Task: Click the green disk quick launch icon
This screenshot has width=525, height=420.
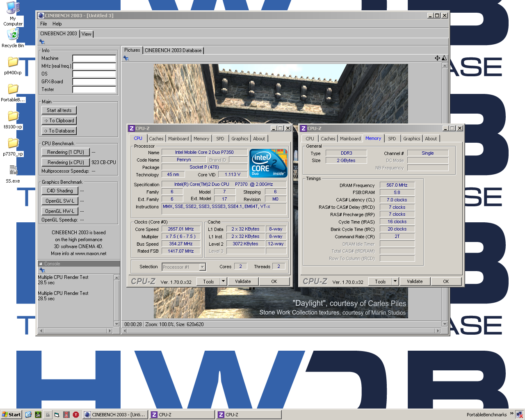Action: (38, 415)
